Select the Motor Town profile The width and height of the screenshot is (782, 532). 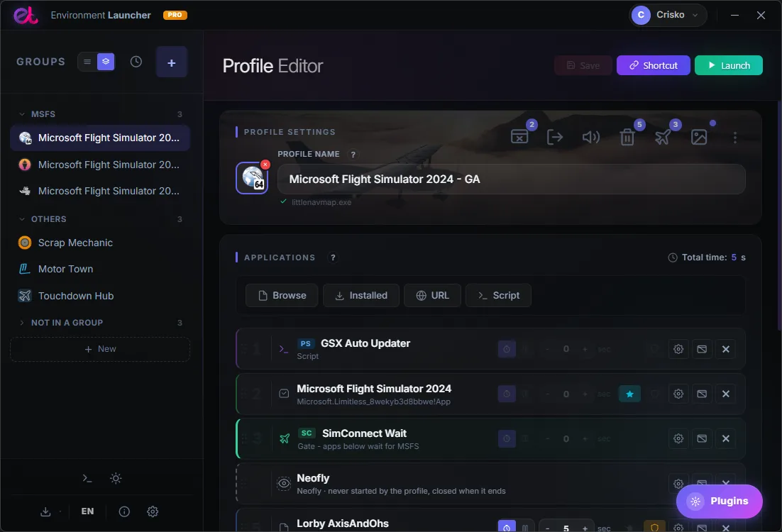pos(100,270)
